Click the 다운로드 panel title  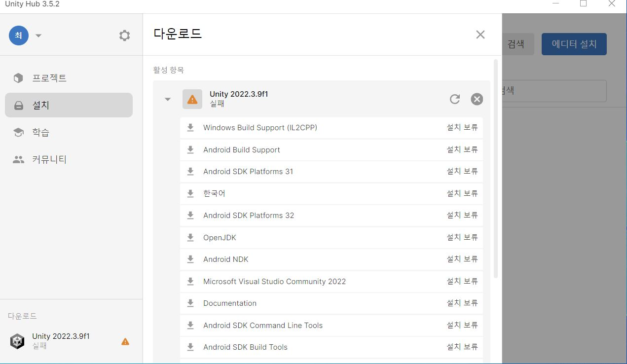click(178, 34)
